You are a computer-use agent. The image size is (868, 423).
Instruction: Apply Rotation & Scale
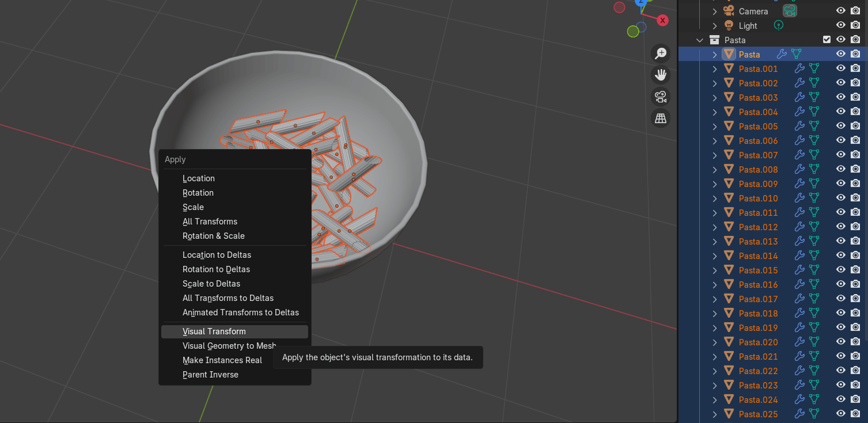pos(213,236)
